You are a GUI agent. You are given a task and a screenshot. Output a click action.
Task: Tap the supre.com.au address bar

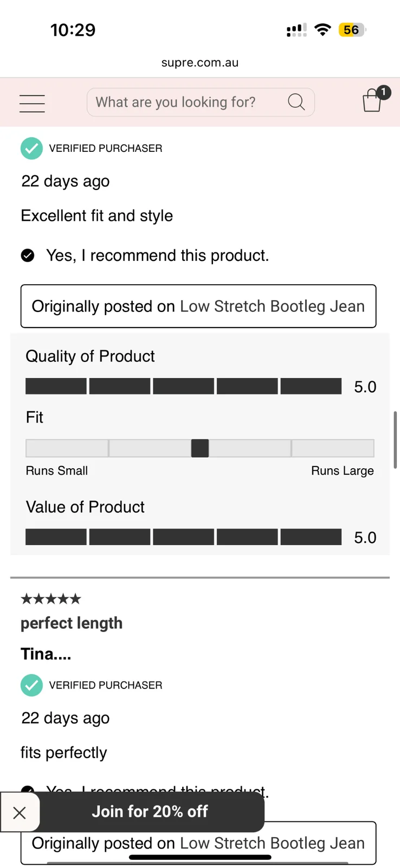click(x=200, y=62)
